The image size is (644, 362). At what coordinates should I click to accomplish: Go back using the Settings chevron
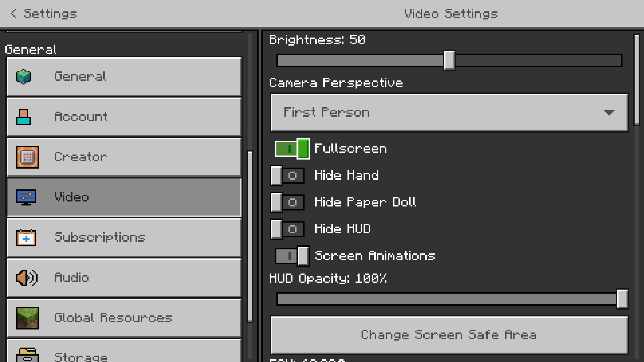13,13
